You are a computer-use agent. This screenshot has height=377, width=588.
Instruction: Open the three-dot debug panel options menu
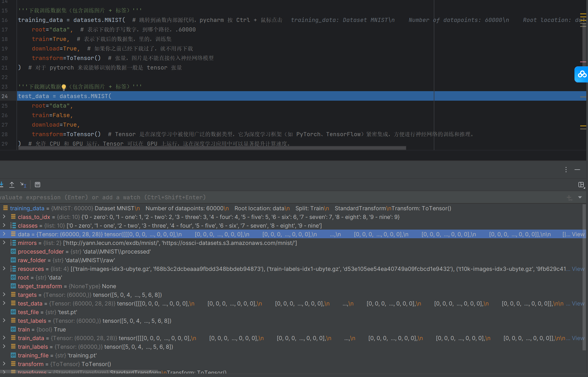566,170
